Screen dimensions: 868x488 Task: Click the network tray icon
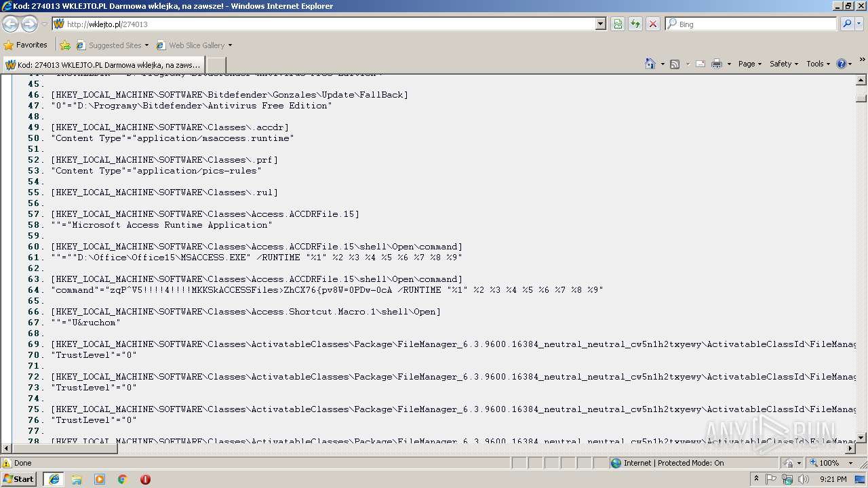coord(787,479)
